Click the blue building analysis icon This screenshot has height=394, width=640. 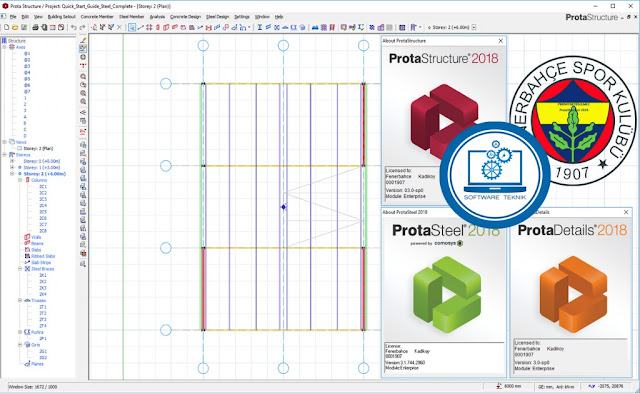tap(315, 27)
